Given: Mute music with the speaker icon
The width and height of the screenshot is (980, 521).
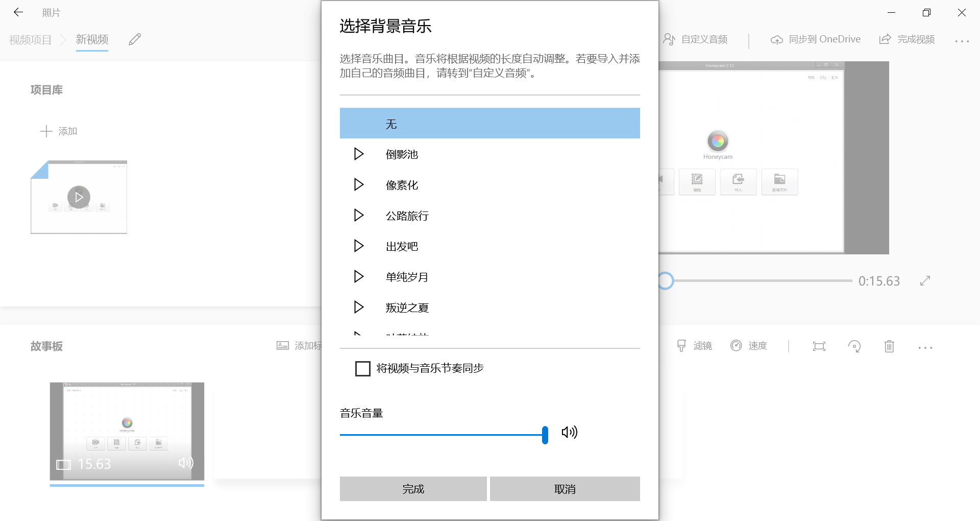Looking at the screenshot, I should (569, 433).
